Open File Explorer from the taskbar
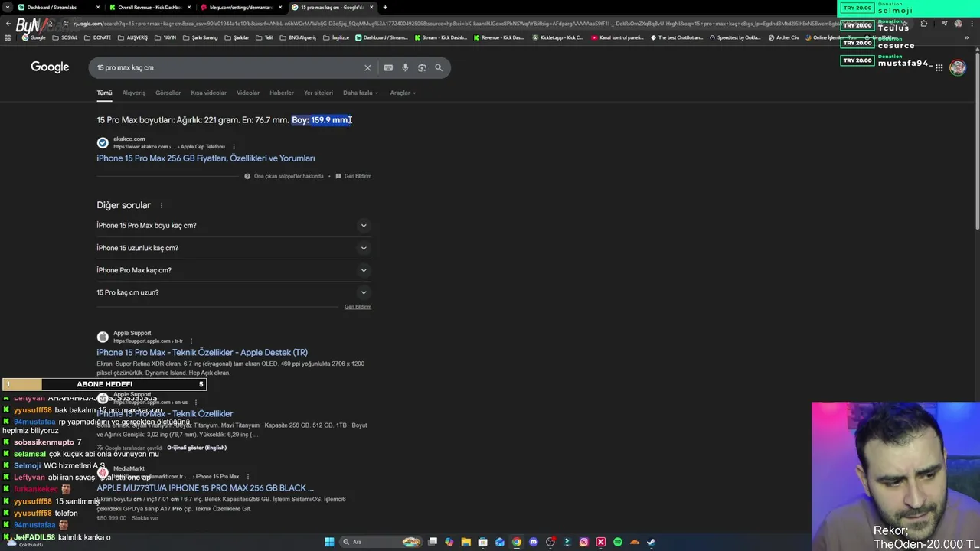This screenshot has height=551, width=980. click(x=465, y=542)
